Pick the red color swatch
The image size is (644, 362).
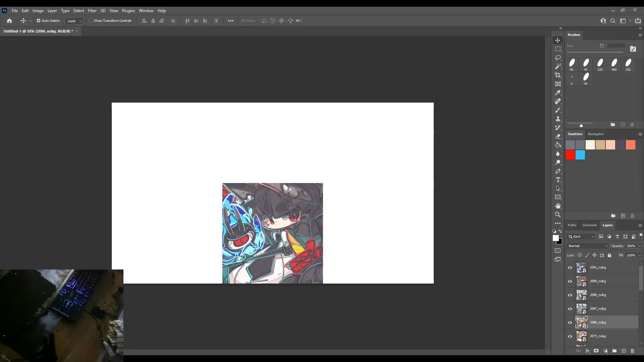570,155
